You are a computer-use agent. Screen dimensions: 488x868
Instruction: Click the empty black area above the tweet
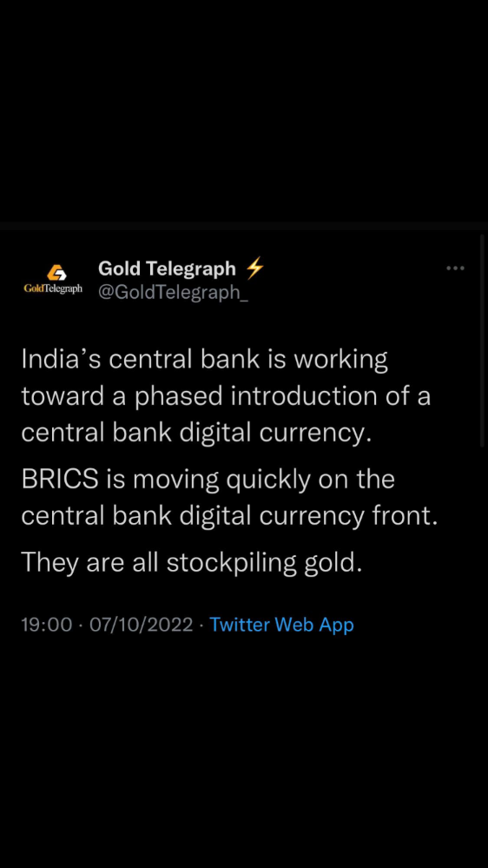click(244, 110)
